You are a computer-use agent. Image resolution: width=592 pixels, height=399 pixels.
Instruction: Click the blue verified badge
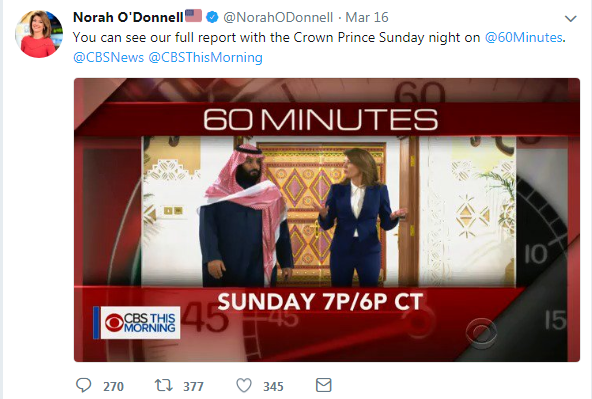click(212, 17)
